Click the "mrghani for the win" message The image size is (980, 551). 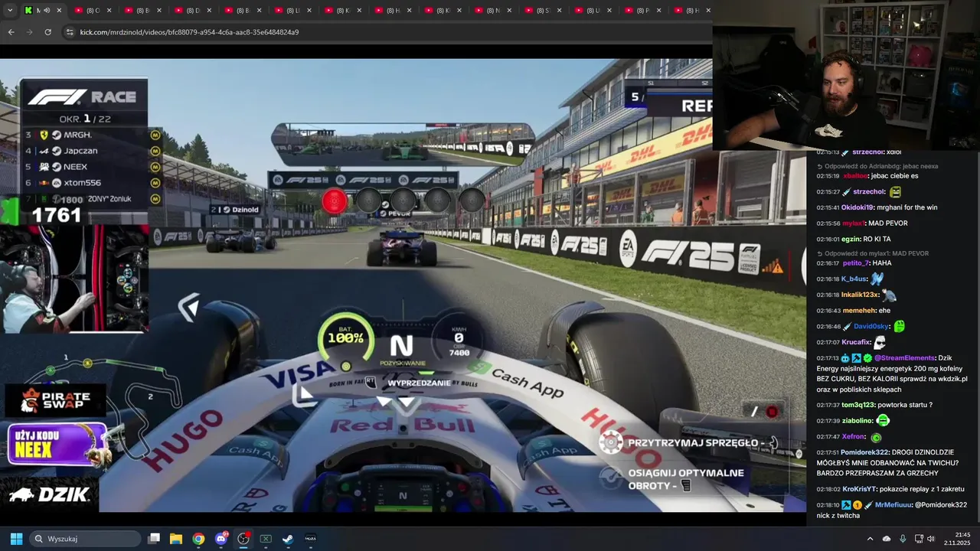pyautogui.click(x=906, y=207)
